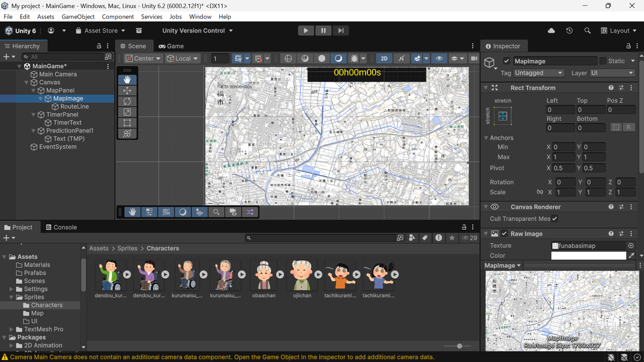Click the texture object picker for funabasimap
Screen dimensions: 644x362
click(x=631, y=246)
